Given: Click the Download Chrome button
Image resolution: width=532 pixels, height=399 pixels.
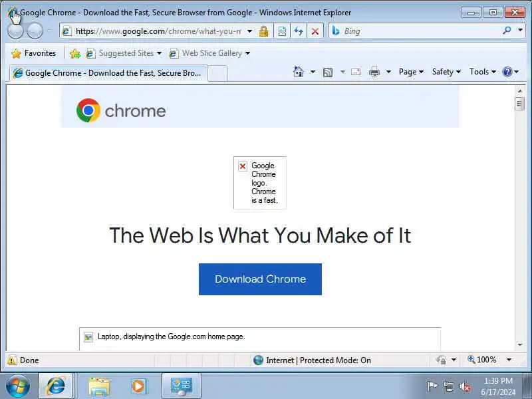Looking at the screenshot, I should [x=260, y=279].
